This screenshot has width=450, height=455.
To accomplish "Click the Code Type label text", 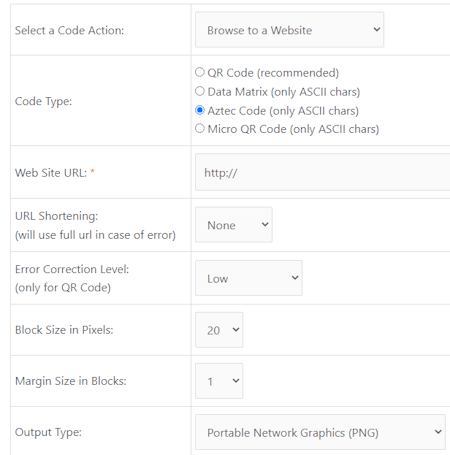I will click(43, 101).
